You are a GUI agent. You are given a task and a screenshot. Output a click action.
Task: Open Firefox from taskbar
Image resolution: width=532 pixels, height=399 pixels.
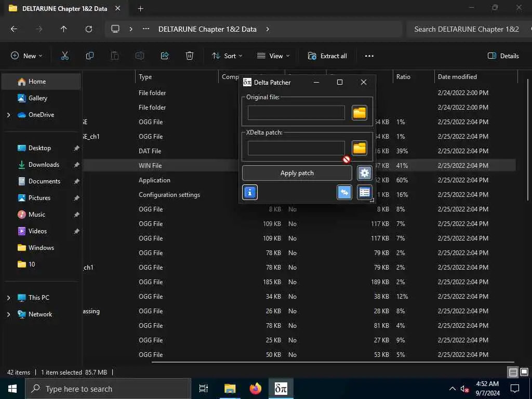(255, 389)
